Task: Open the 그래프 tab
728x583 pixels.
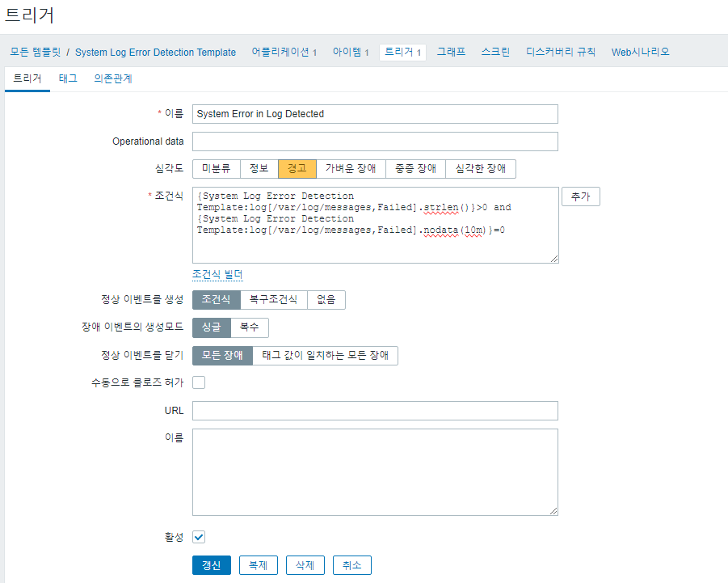Action: click(x=451, y=52)
